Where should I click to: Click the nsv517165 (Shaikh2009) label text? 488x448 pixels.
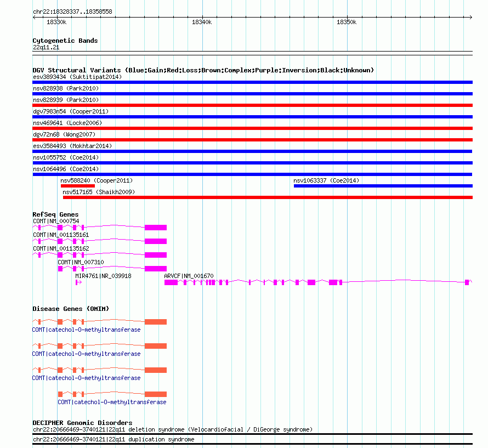coord(99,192)
